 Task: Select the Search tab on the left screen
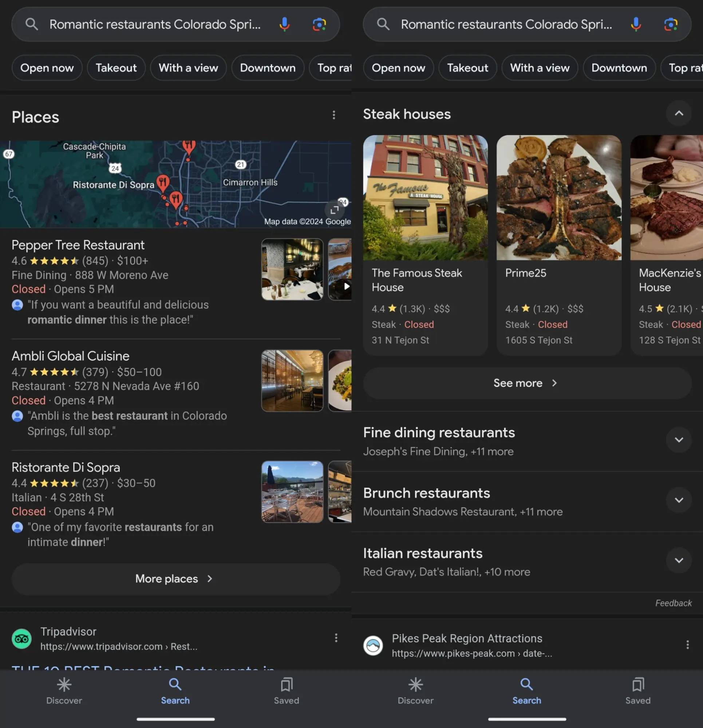point(175,691)
